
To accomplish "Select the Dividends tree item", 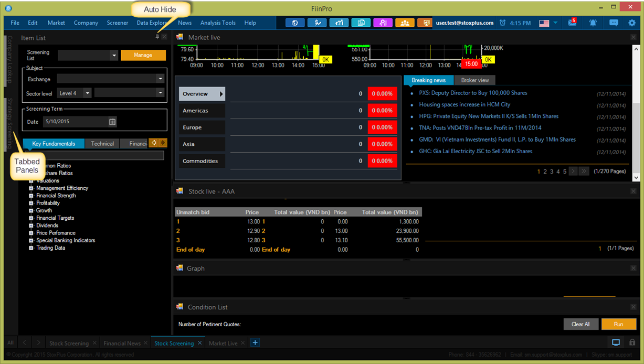I will [x=47, y=226].
